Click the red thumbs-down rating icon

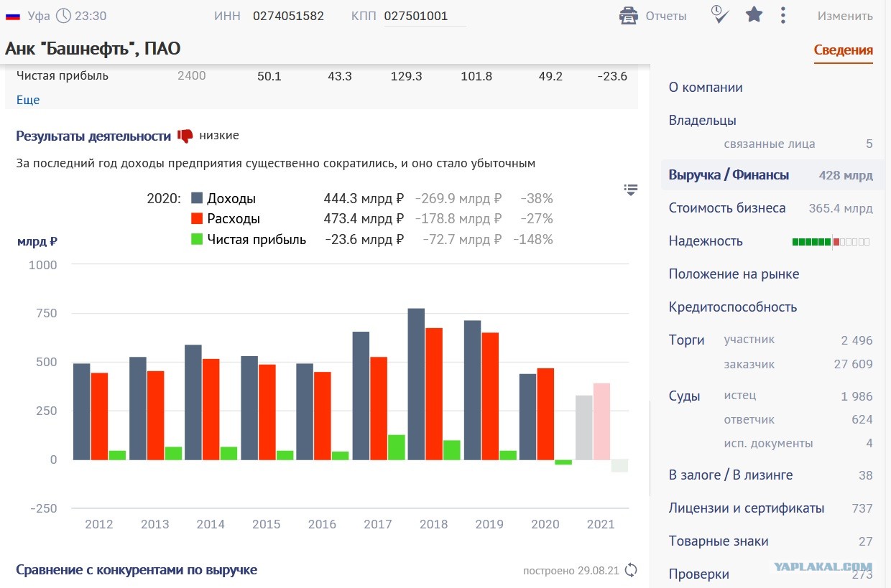pos(185,136)
